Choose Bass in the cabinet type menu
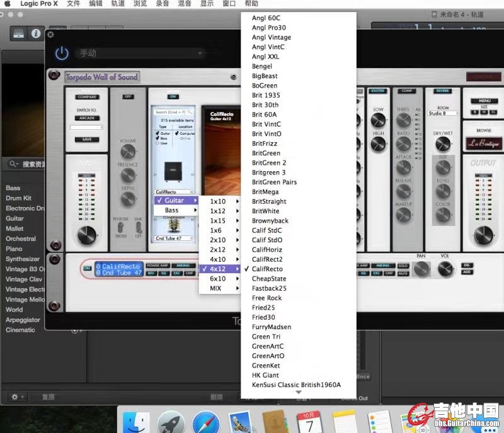 click(172, 210)
